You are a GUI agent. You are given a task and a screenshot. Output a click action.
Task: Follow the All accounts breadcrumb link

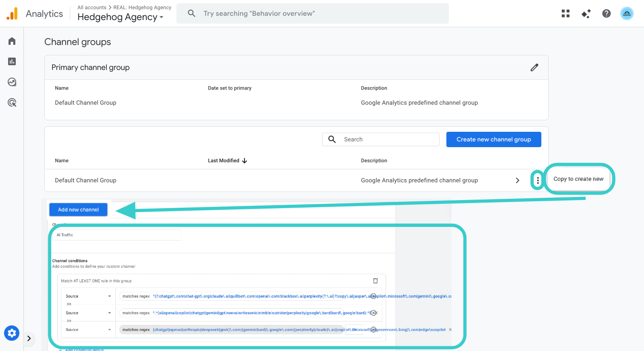pos(92,7)
